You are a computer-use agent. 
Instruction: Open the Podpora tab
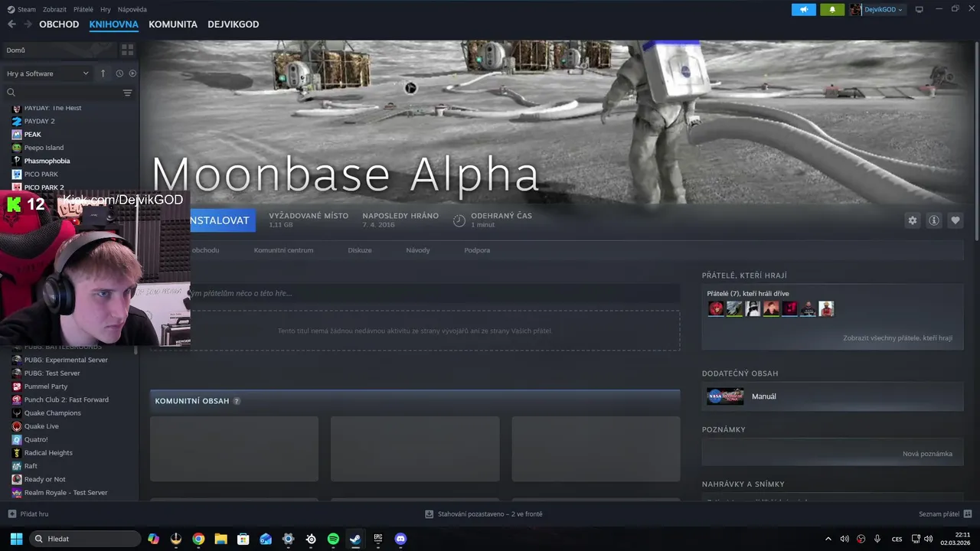tap(477, 250)
